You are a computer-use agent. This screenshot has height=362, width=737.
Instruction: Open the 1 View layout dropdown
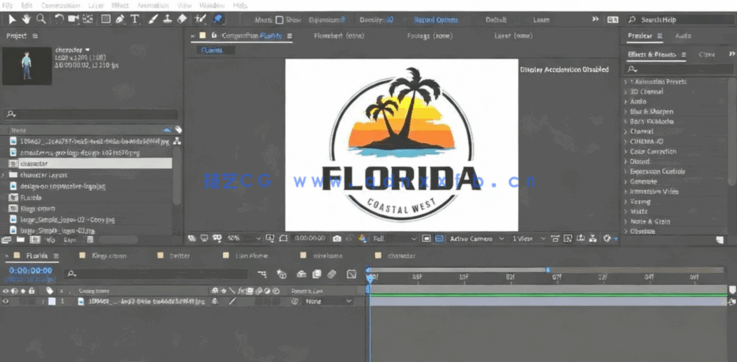coord(529,238)
